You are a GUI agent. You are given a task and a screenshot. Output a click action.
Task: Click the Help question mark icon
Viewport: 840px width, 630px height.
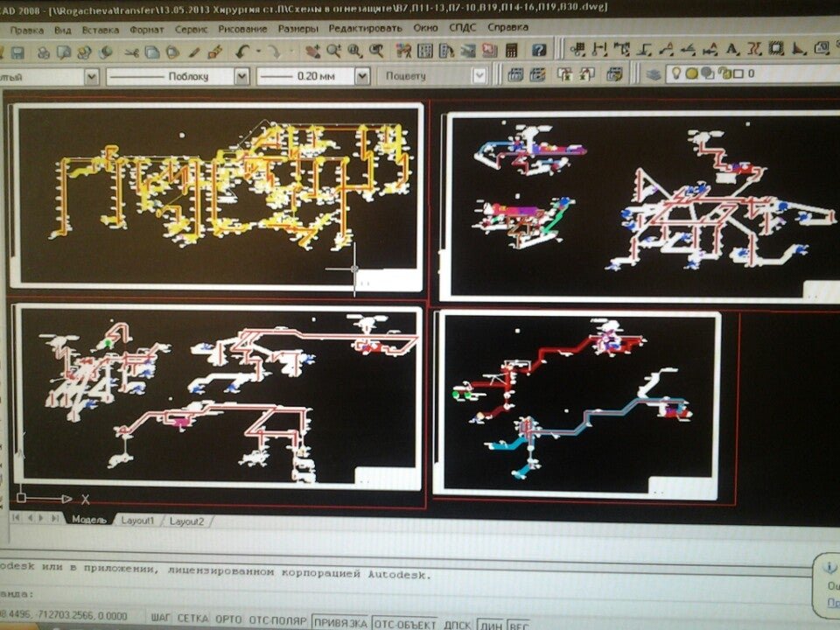539,51
